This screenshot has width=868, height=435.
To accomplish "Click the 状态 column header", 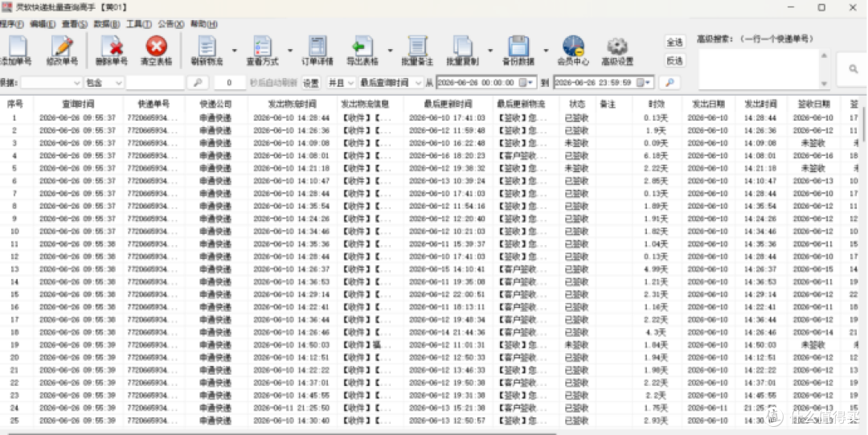I will [576, 105].
